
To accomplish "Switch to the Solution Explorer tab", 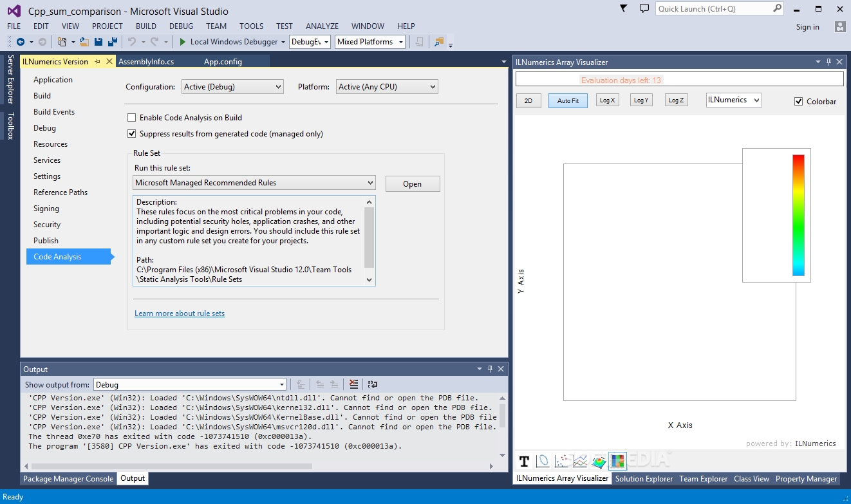I will coord(644,479).
